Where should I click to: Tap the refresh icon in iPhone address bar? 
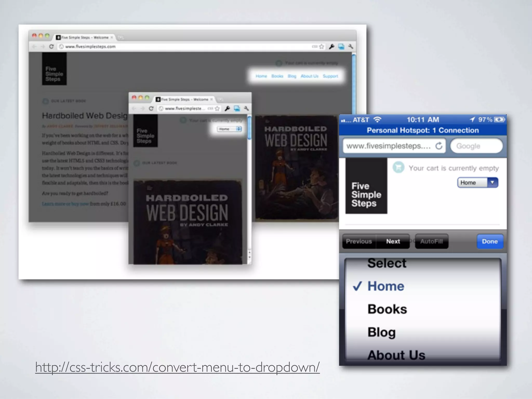pyautogui.click(x=439, y=146)
